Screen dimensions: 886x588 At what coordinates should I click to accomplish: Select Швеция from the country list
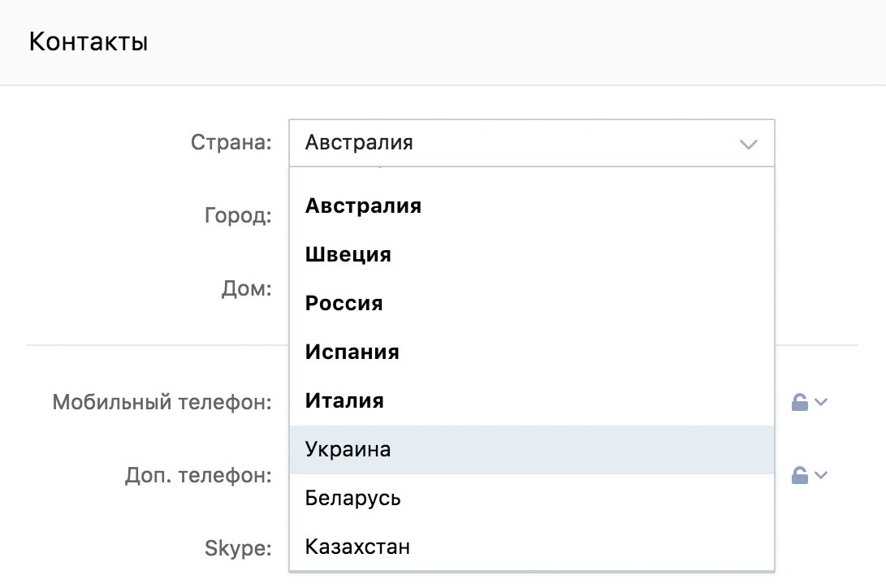coord(348,255)
